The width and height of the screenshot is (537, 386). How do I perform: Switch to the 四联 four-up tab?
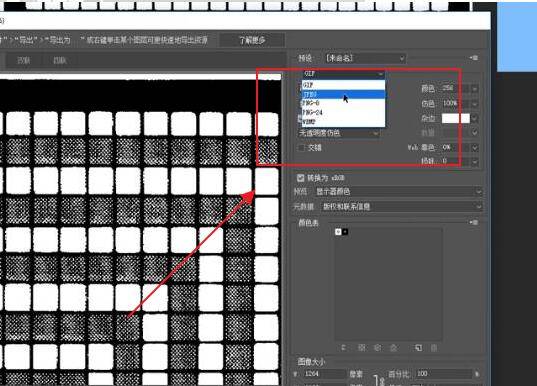(x=60, y=61)
